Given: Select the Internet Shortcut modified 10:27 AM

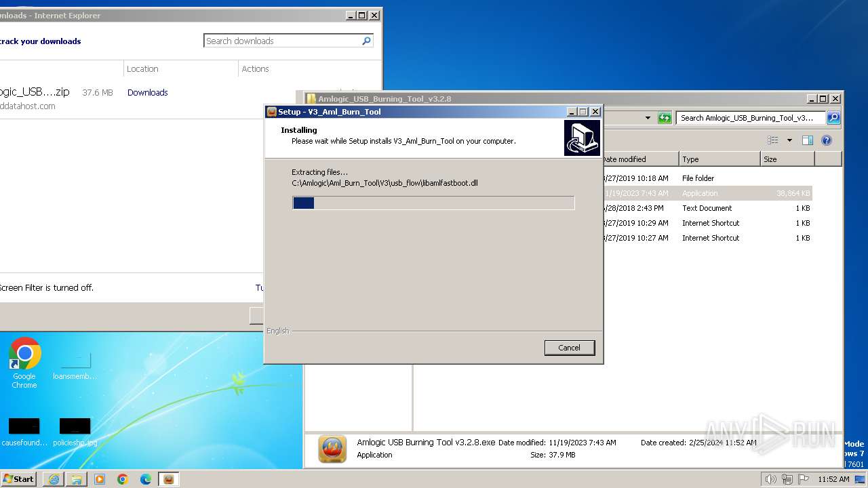Looking at the screenshot, I should tap(706, 238).
